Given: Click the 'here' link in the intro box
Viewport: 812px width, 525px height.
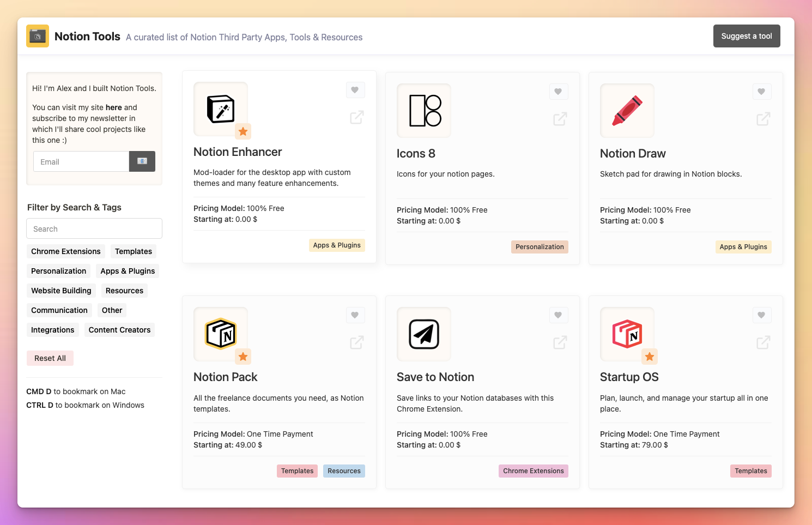Looking at the screenshot, I should [113, 107].
